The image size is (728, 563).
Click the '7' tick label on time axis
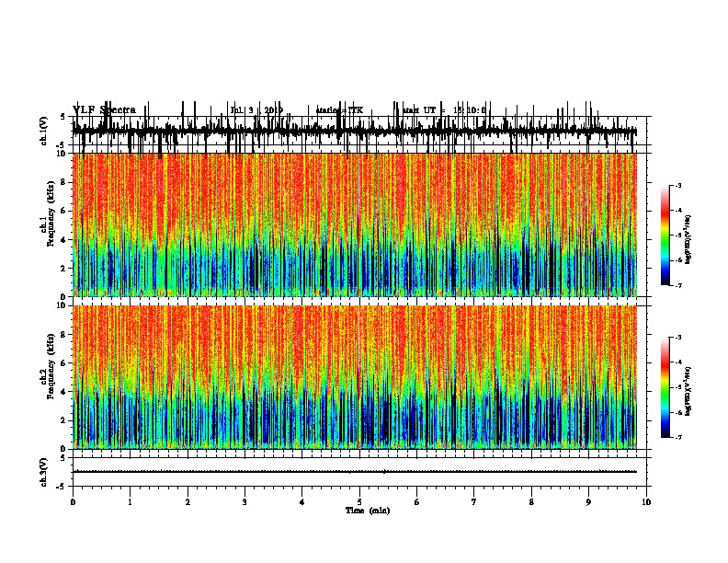click(x=474, y=502)
